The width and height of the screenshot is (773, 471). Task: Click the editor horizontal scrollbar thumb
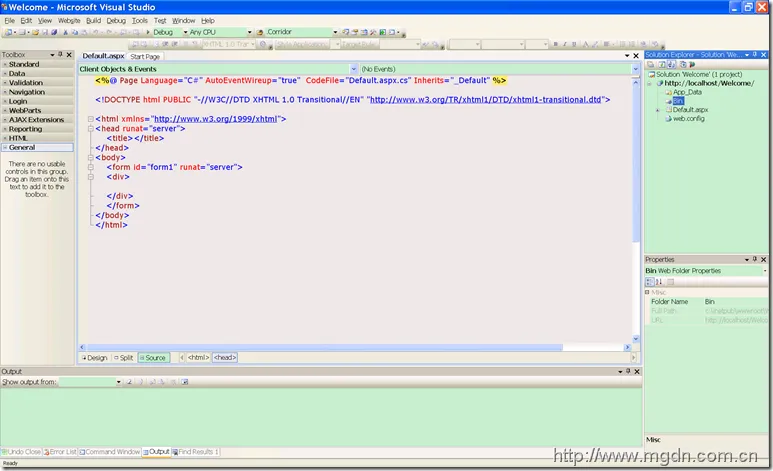[x=324, y=347]
